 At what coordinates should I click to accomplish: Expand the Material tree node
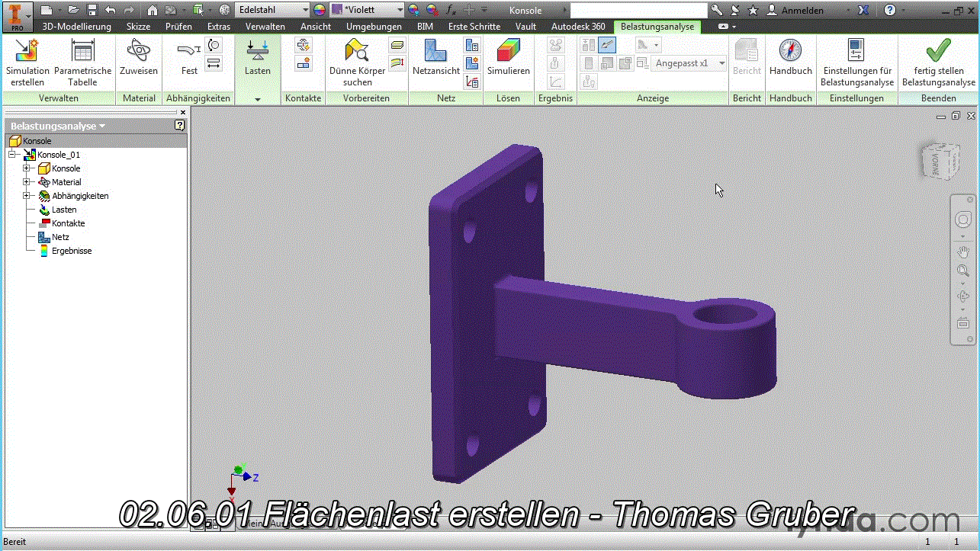point(26,182)
